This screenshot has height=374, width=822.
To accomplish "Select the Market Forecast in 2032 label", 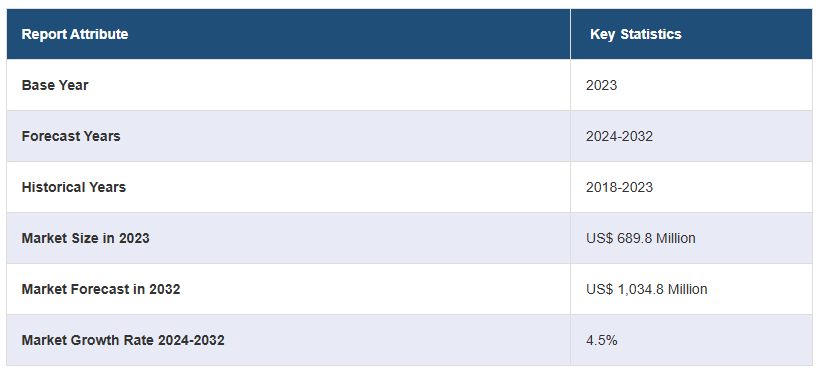I will 101,289.
